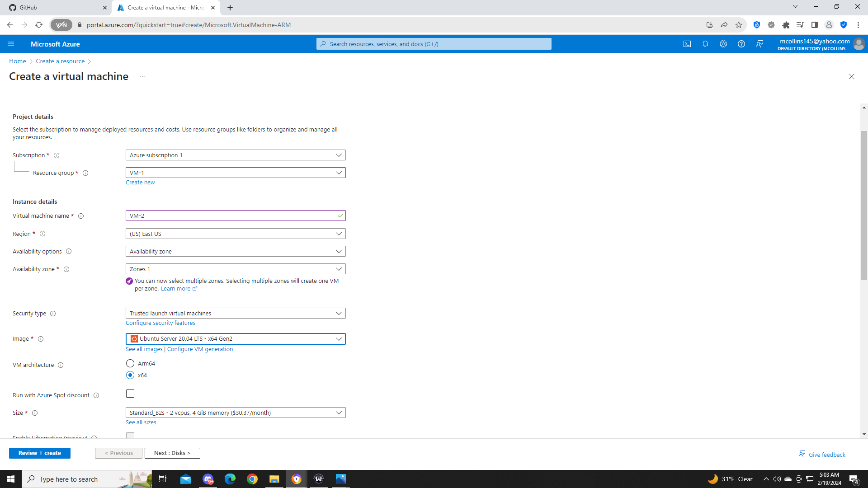This screenshot has width=868, height=488.
Task: Click info icon next to Security type
Action: [53, 314]
